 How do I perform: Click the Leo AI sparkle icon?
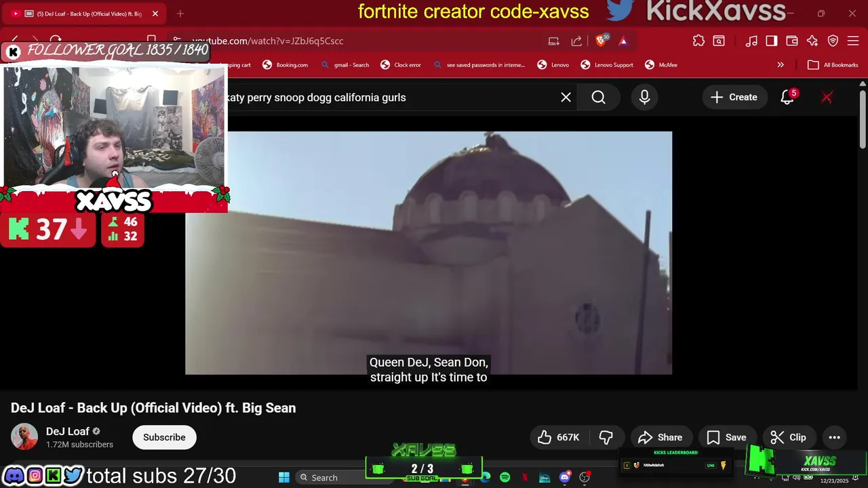pyautogui.click(x=812, y=41)
